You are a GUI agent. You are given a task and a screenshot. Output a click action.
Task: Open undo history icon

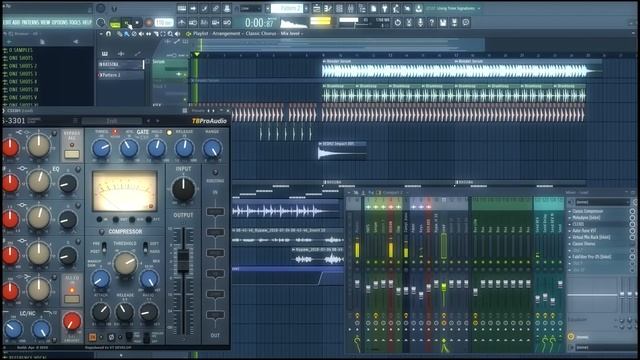(x=398, y=23)
